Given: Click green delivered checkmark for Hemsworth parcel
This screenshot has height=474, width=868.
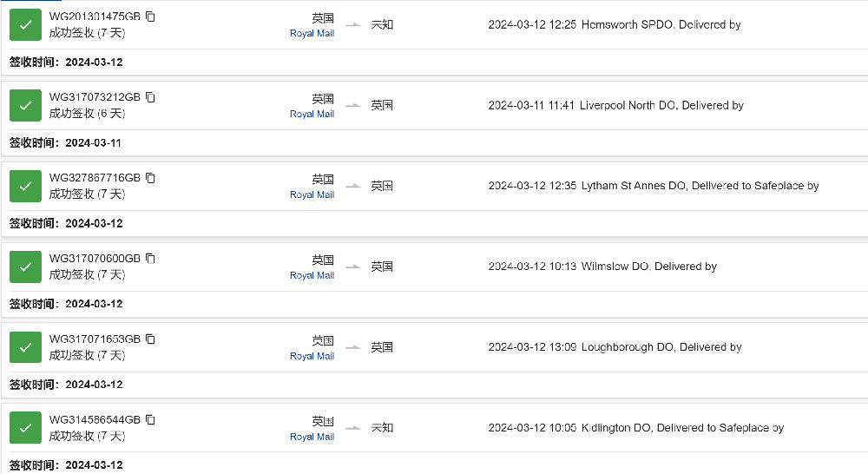Looking at the screenshot, I should point(25,25).
